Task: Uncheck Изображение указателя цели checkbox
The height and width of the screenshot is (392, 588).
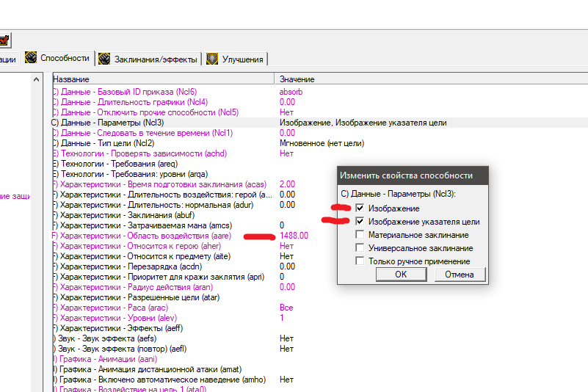Action: coord(360,221)
